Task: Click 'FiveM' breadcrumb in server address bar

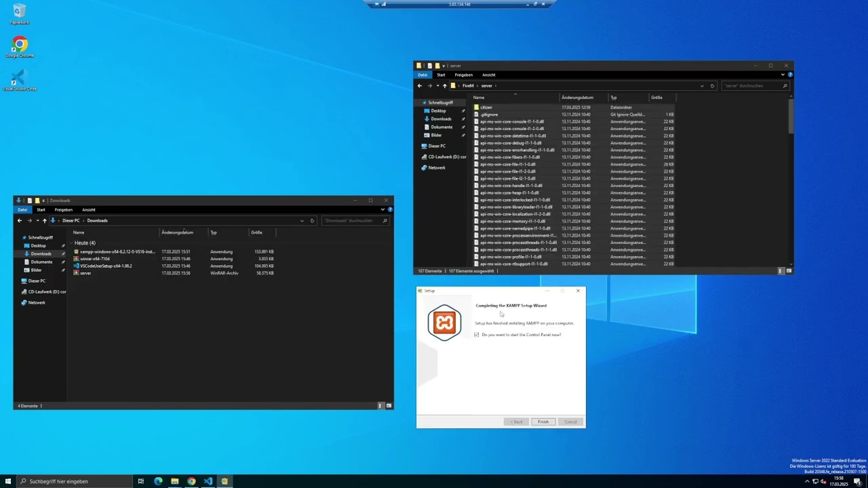Action: coord(468,86)
